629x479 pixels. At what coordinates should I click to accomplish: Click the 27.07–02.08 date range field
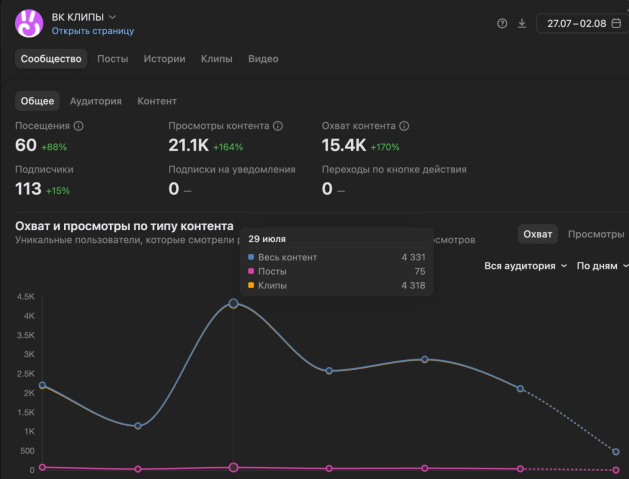[x=582, y=24]
